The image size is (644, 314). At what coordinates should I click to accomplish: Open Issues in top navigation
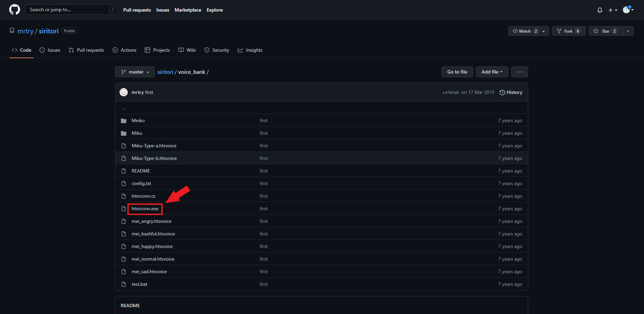click(x=163, y=10)
